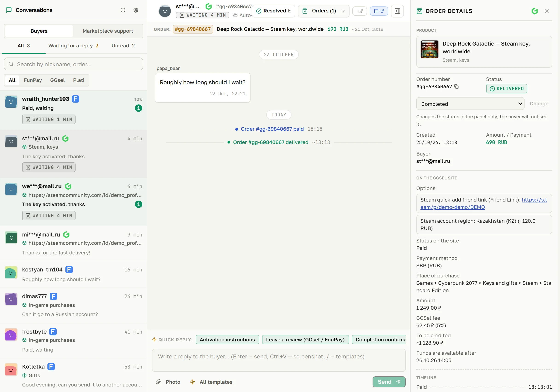Click GGsel badge next to we***@mail.ru

click(x=68, y=186)
